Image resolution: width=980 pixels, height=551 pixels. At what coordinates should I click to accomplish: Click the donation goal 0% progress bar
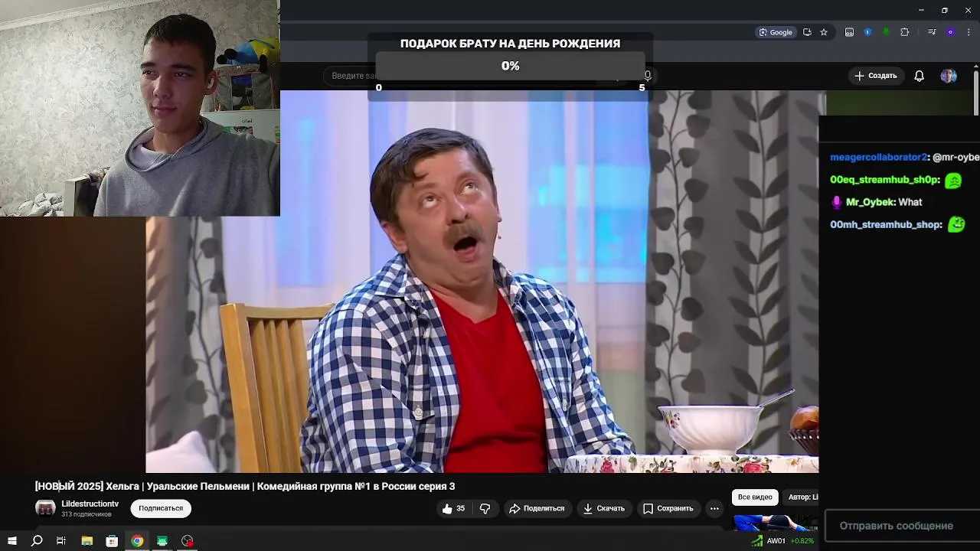(x=510, y=66)
